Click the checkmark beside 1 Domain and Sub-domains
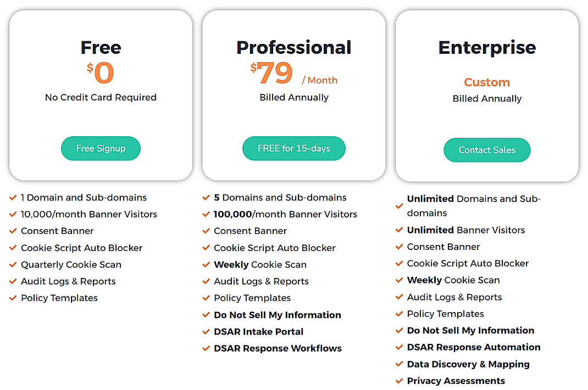This screenshot has height=390, width=588. click(x=13, y=197)
